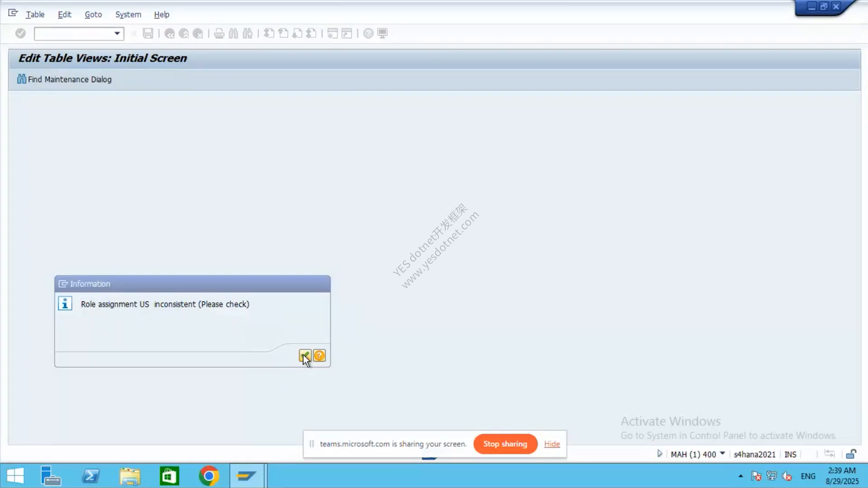Open the Customize Local Layout monitor icon
This screenshot has height=488, width=868.
coord(382,33)
